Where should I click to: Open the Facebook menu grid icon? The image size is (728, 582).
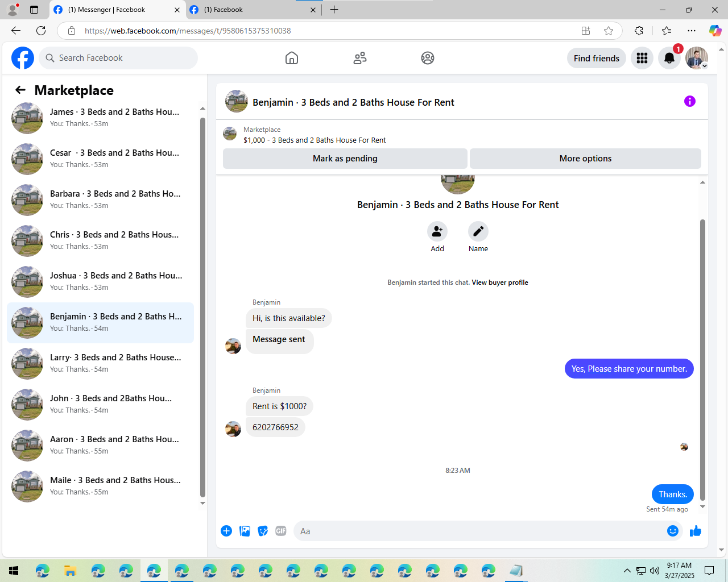[642, 58]
